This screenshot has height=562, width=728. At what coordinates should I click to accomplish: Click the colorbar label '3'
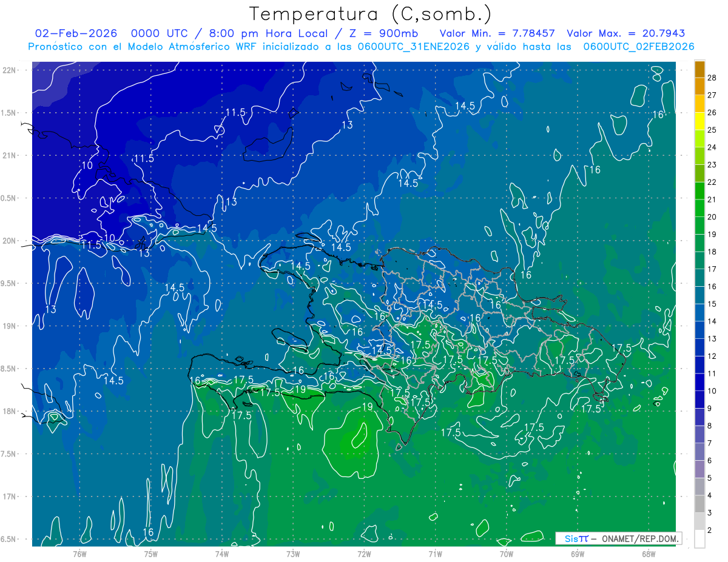[x=710, y=513]
